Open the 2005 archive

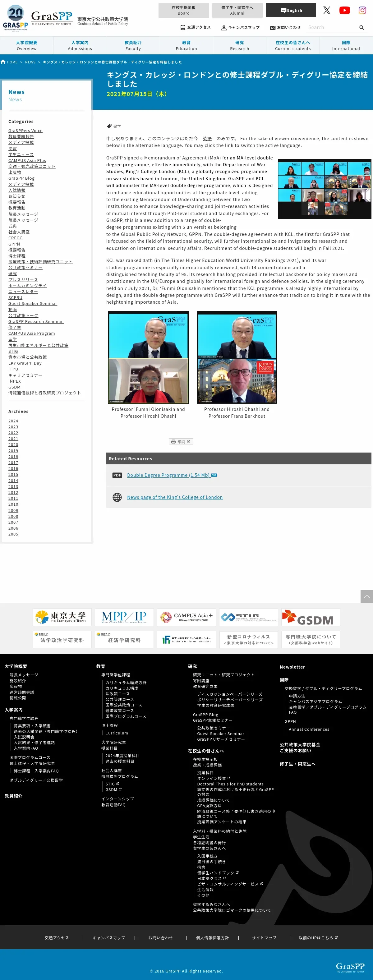pos(13,534)
